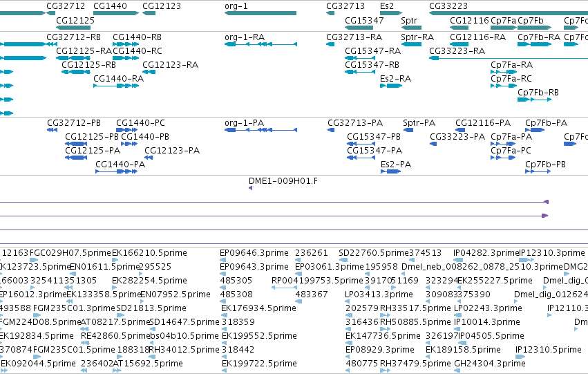Screen dimensions: 588x374
Task: Select the Cp7Fa-RC transcript label
Action: point(511,78)
